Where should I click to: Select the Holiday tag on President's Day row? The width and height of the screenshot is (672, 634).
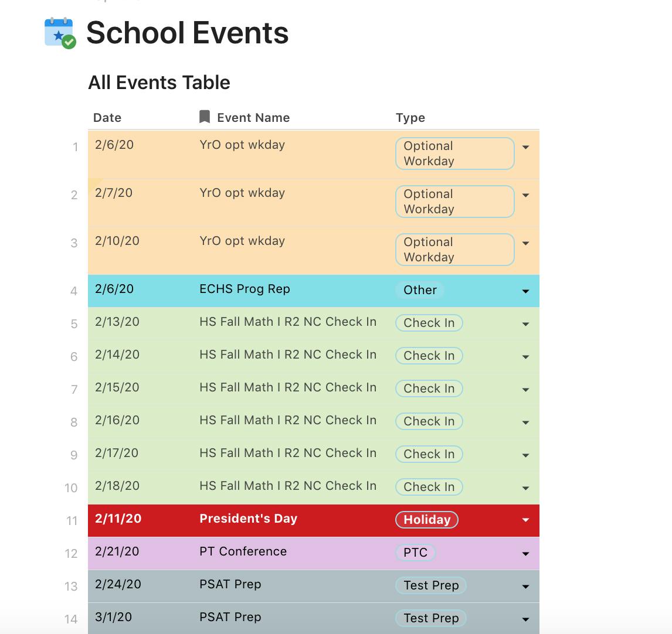427,520
